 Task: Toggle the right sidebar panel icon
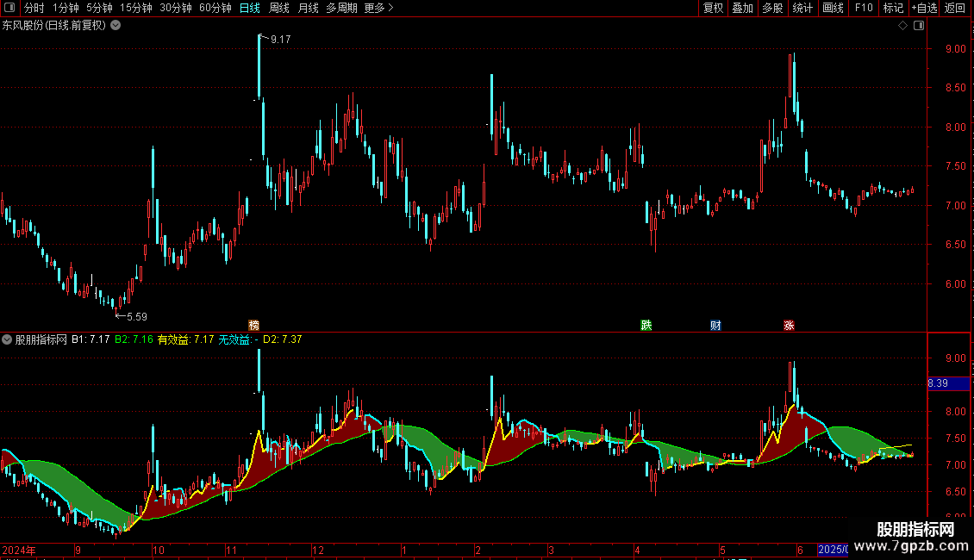(919, 26)
